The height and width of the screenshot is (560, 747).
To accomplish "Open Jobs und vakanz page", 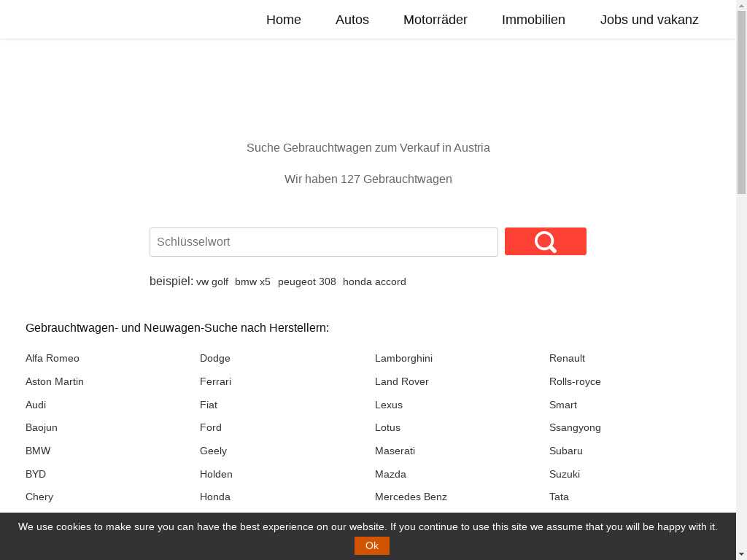I will (x=649, y=20).
